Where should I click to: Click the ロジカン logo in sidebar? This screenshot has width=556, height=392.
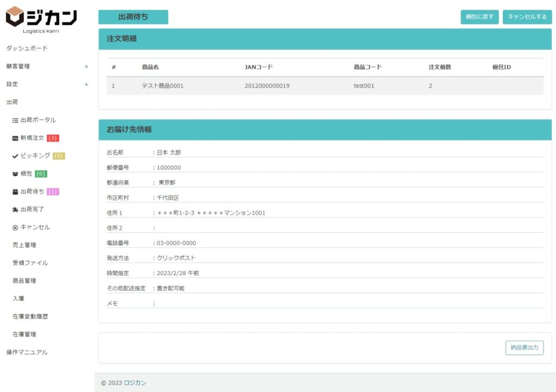pos(41,20)
